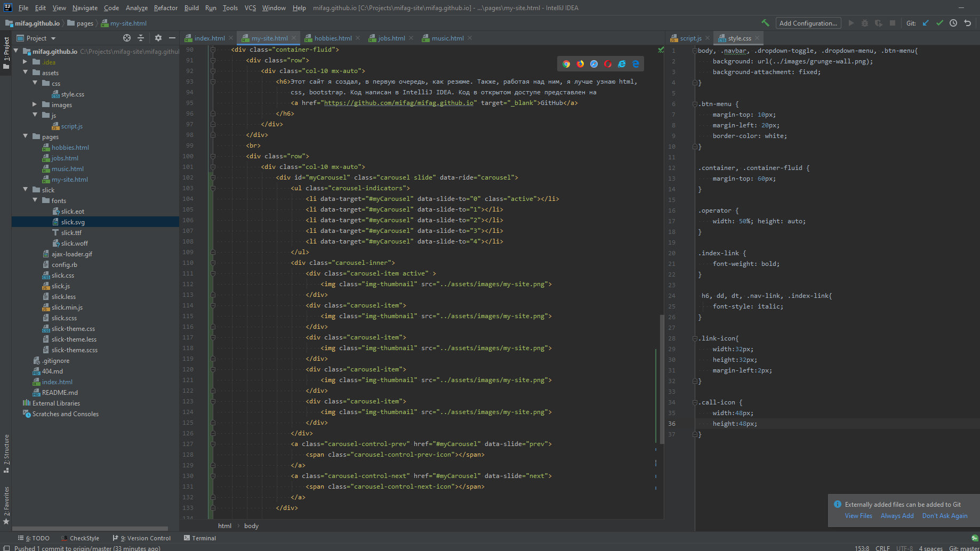Open the Refactor menu
The height and width of the screenshot is (551, 980).
165,8
